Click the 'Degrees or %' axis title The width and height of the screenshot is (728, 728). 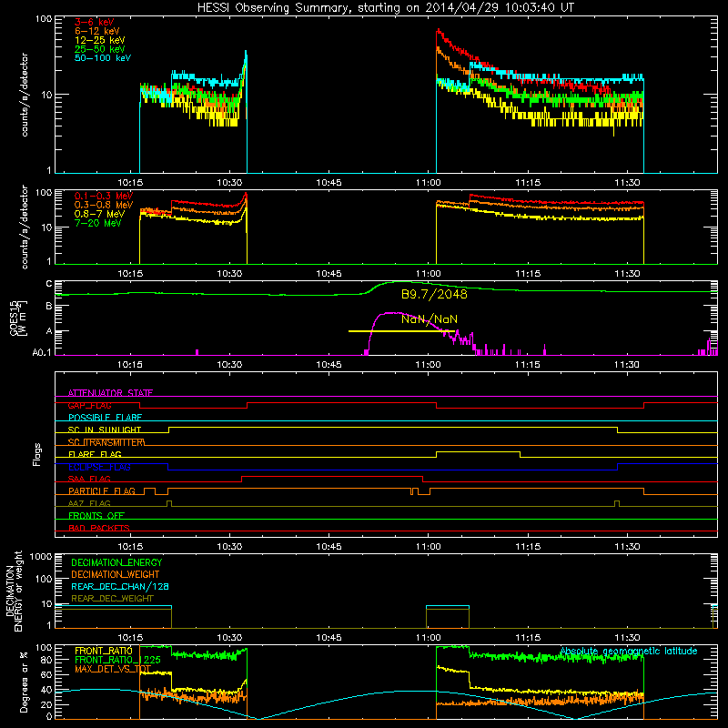coord(24,682)
